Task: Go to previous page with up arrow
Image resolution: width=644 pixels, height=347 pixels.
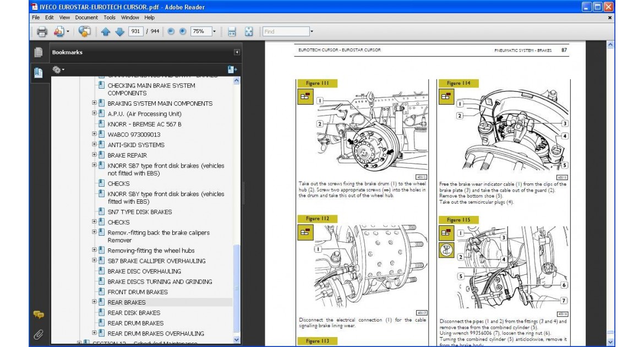Action: [x=106, y=31]
